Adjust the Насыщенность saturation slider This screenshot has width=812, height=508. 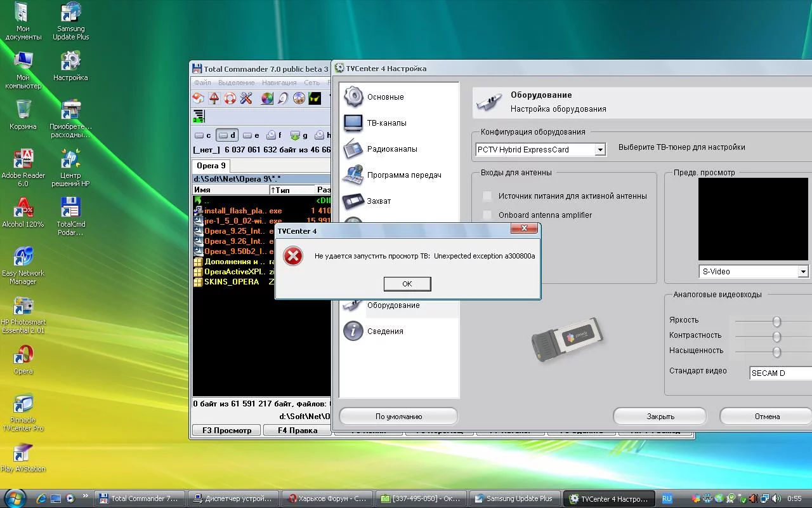click(776, 352)
